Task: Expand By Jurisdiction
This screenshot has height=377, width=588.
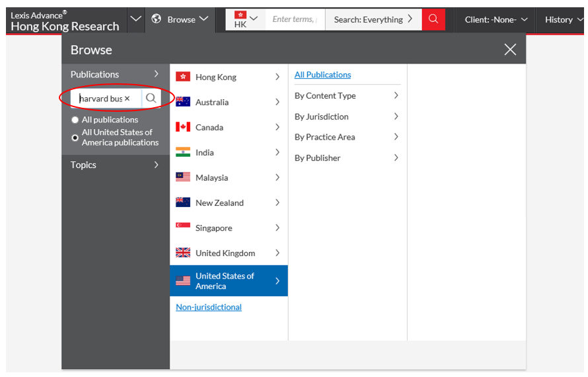Action: (x=346, y=116)
